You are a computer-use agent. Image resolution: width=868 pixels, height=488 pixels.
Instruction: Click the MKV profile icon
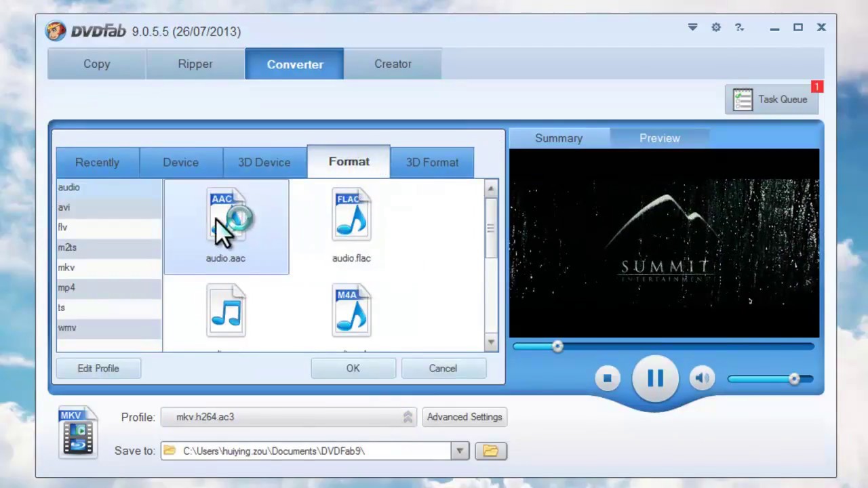pyautogui.click(x=78, y=432)
